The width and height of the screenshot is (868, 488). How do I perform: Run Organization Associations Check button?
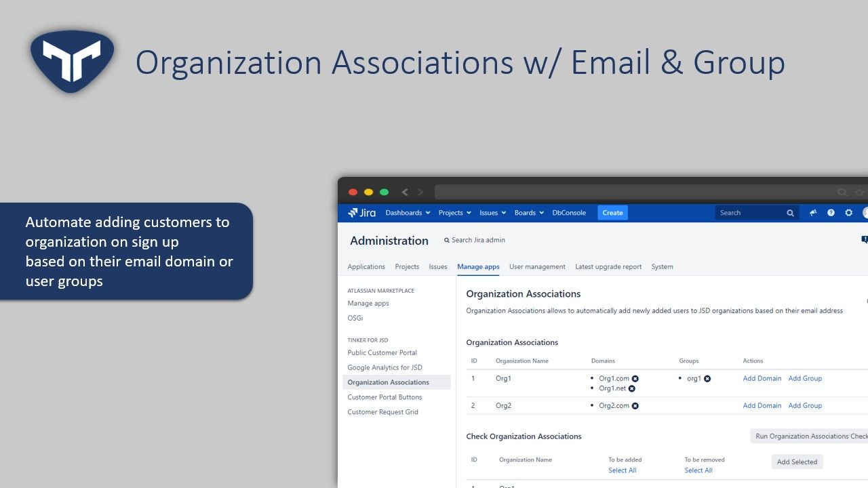tap(809, 436)
